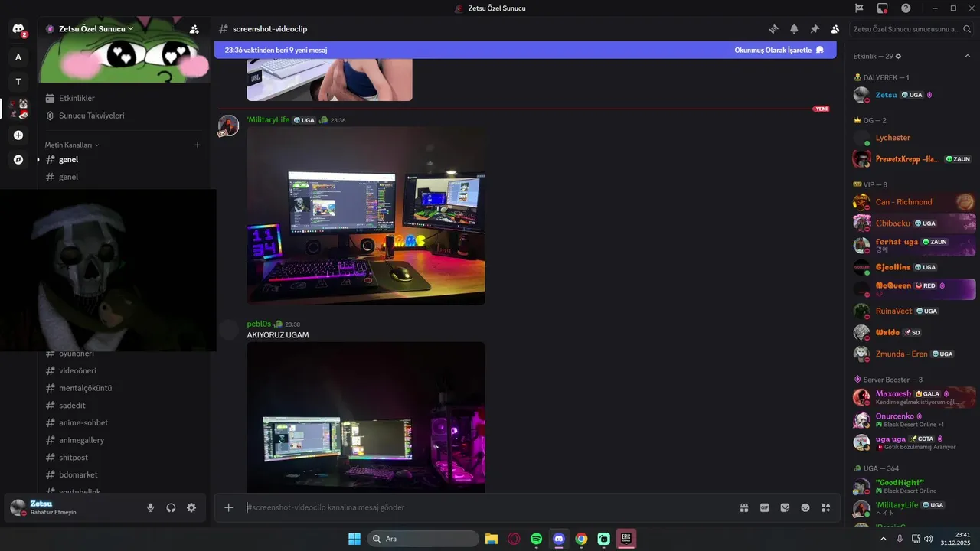Open Etkinlikler events entry
The image size is (980, 551).
point(123,98)
